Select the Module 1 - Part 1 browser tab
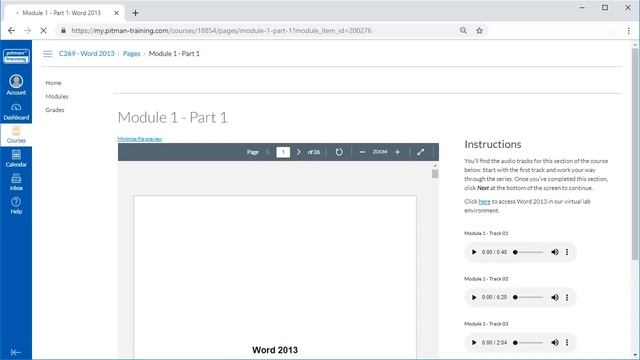Image resolution: width=640 pixels, height=360 pixels. click(x=61, y=13)
